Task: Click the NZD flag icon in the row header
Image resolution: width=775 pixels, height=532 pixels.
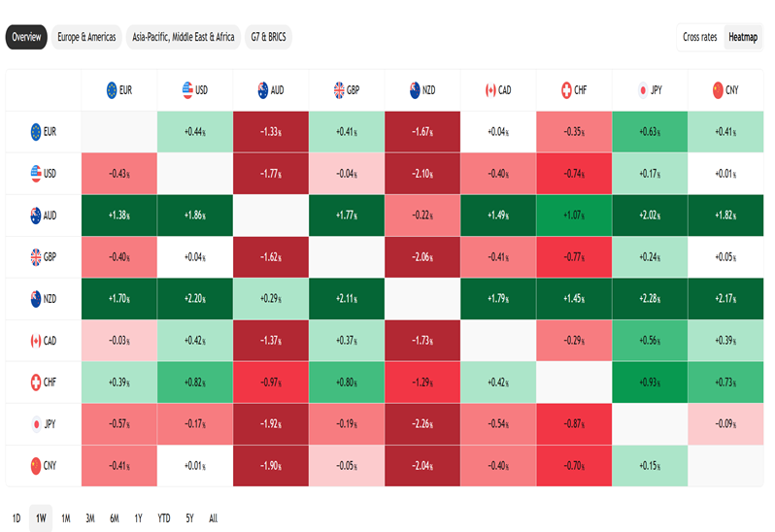Action: click(36, 299)
